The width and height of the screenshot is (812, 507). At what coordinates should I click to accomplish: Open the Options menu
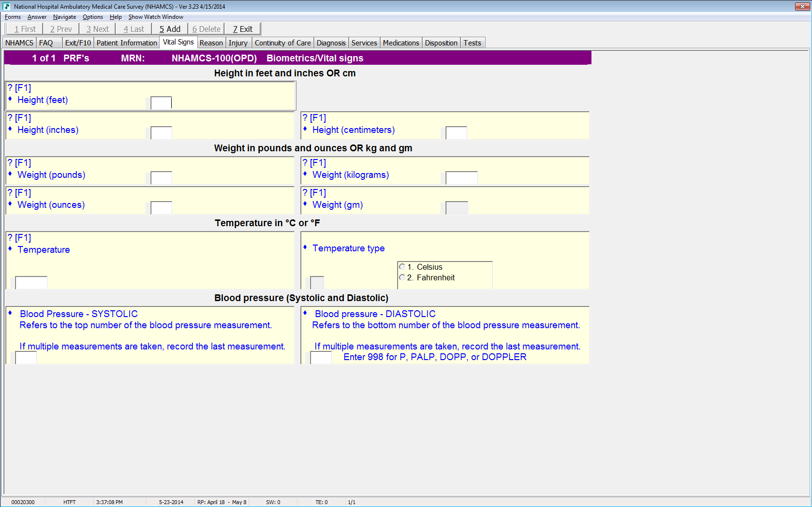93,17
